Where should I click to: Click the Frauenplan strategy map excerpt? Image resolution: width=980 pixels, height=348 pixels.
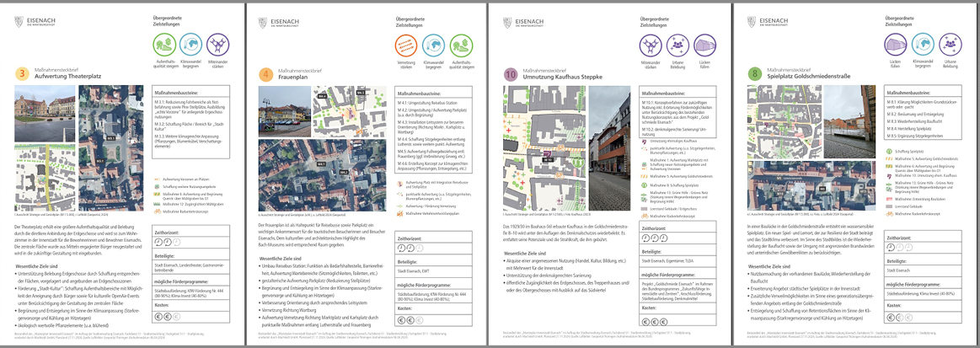coord(348,113)
